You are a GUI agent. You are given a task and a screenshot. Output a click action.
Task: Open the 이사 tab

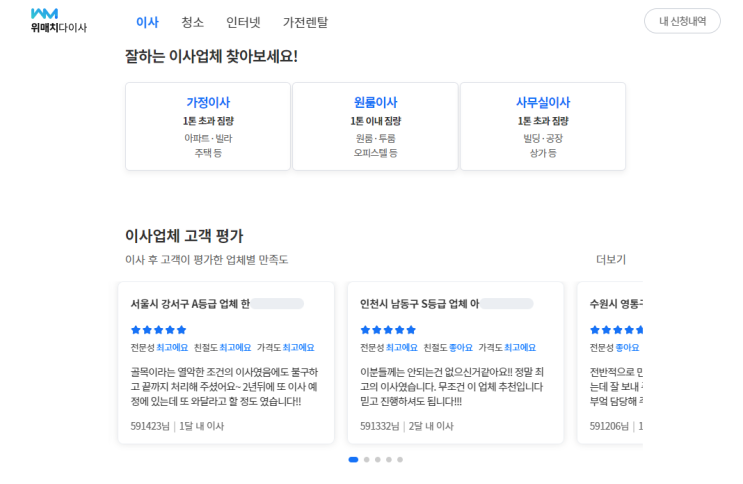pos(147,22)
